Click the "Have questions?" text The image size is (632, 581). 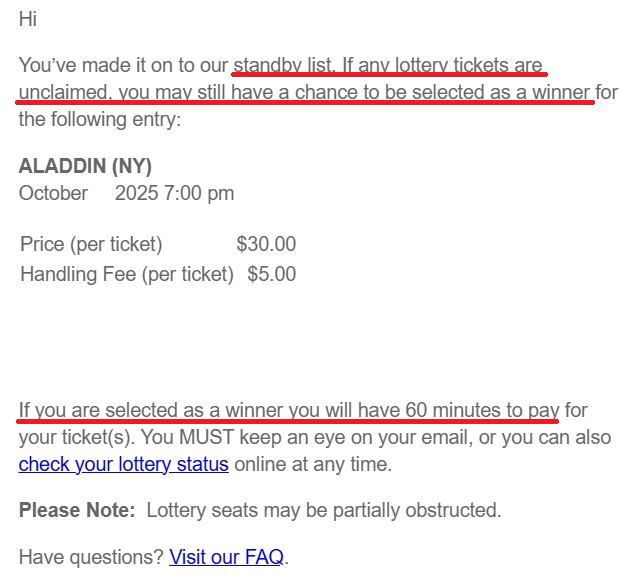pos(91,557)
